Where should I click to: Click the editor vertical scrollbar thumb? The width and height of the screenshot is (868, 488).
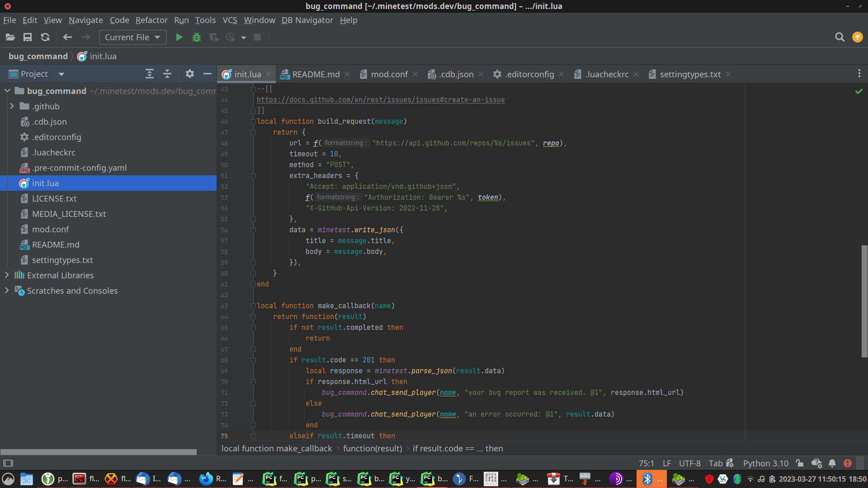point(864,301)
